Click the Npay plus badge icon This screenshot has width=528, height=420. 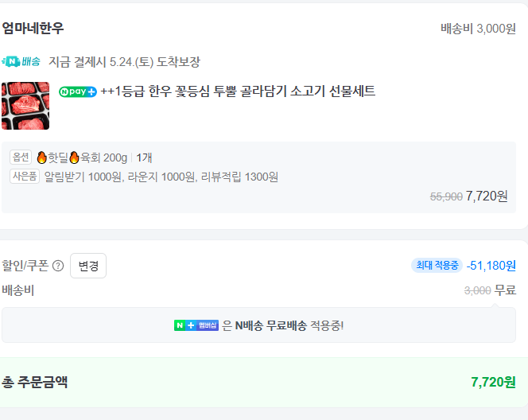coord(78,91)
